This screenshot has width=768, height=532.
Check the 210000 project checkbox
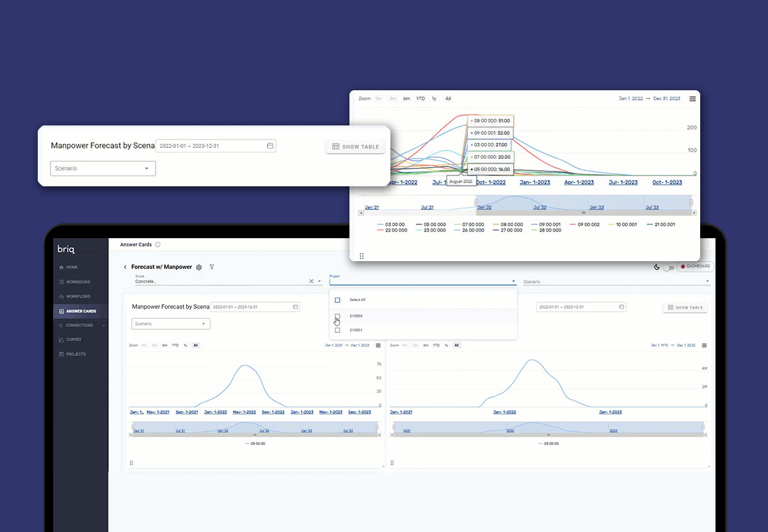(x=337, y=316)
